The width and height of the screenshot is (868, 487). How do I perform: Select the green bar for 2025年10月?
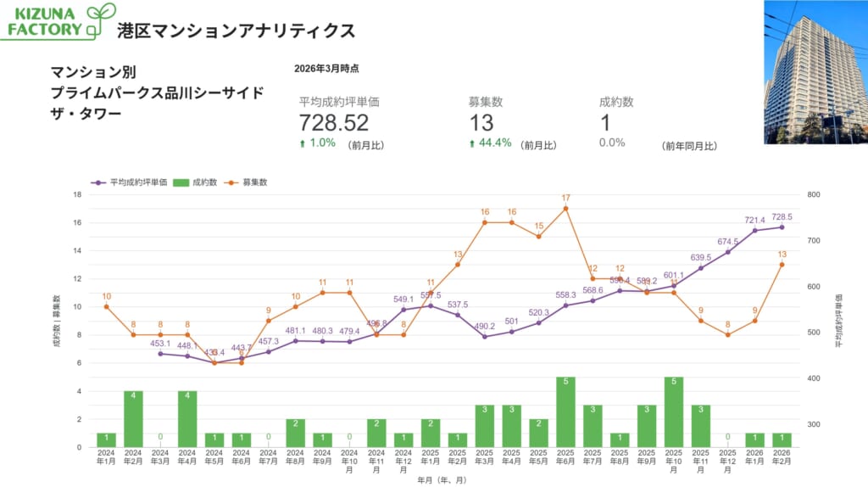pyautogui.click(x=674, y=411)
